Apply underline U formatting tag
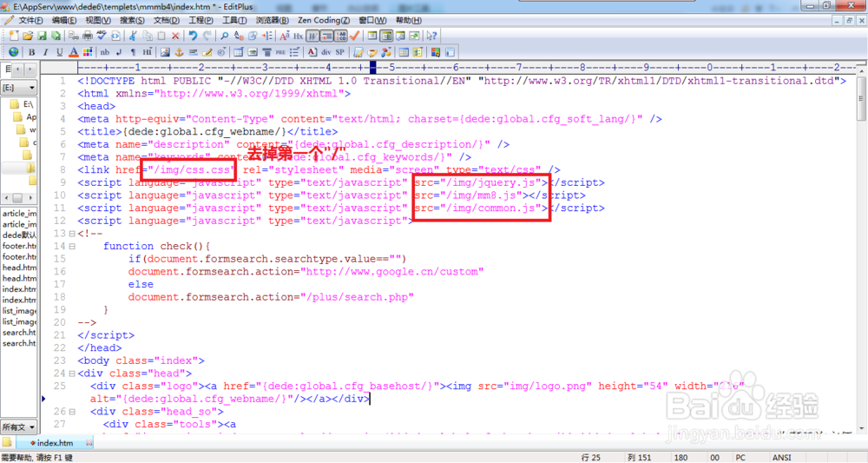Screen dimensions: 868x463 [59, 52]
